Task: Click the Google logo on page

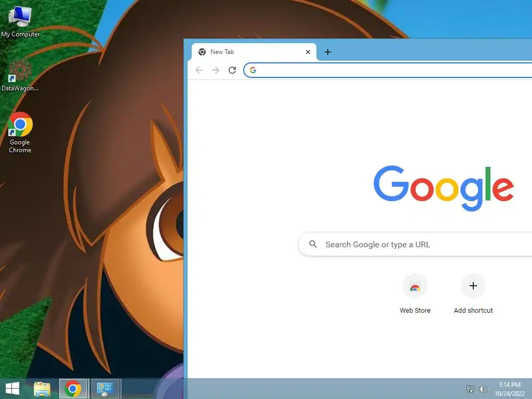Action: tap(444, 188)
